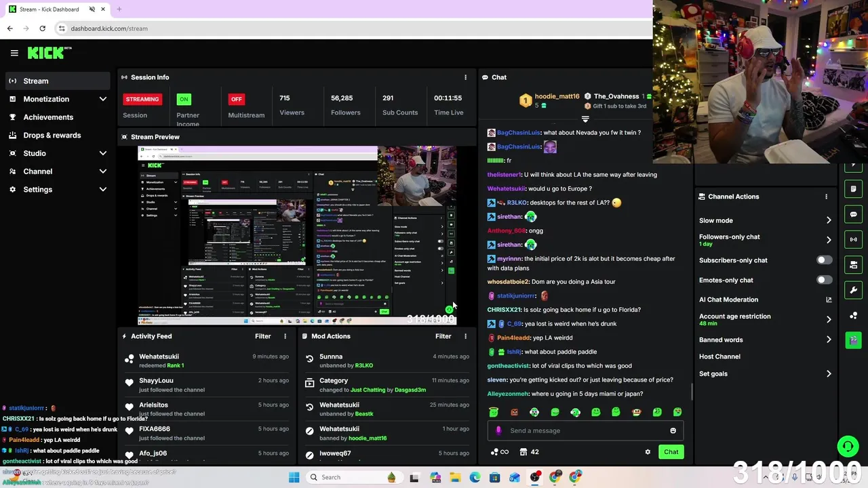Click the microphone icon in message box
The width and height of the screenshot is (868, 488).
click(x=498, y=430)
